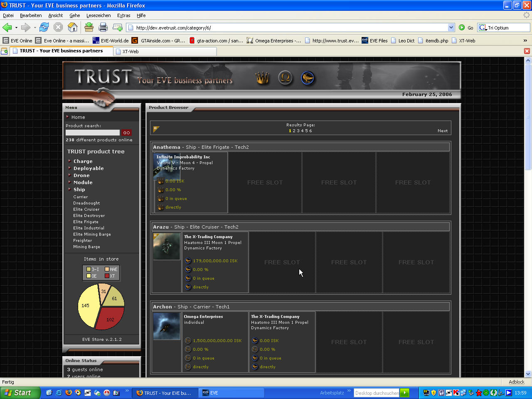Open the address bar URL dropdown
The width and height of the screenshot is (532, 399).
point(451,27)
